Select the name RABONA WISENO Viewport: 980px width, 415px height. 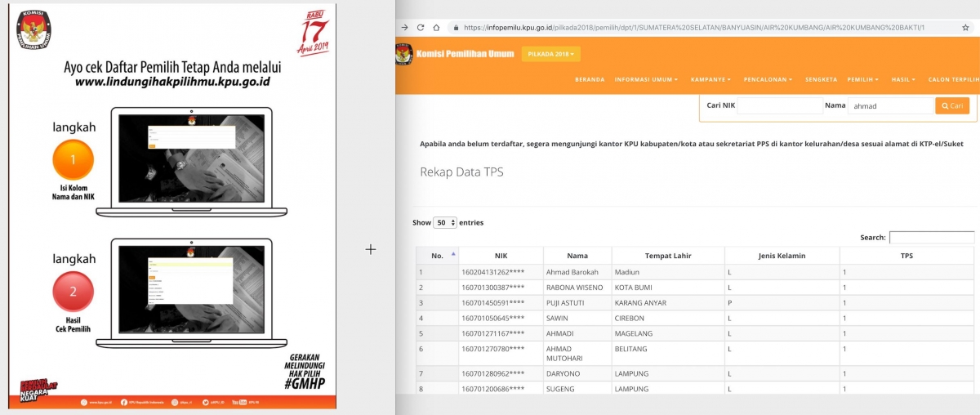point(575,288)
